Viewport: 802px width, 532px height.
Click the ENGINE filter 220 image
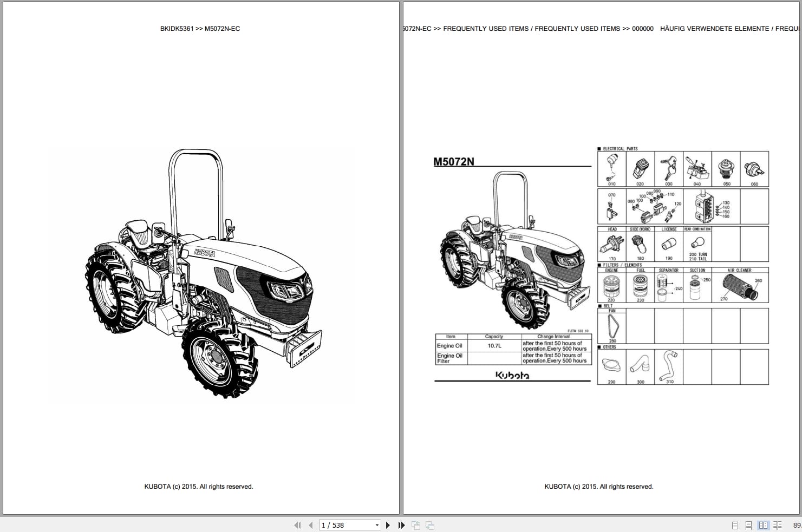(611, 287)
